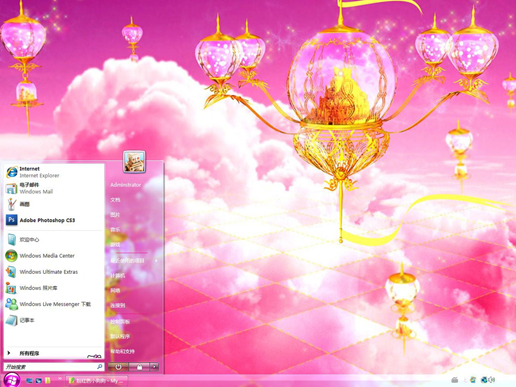The image size is (516, 387).
Task: Expand the All Programs list arrow
Action: (x=9, y=353)
